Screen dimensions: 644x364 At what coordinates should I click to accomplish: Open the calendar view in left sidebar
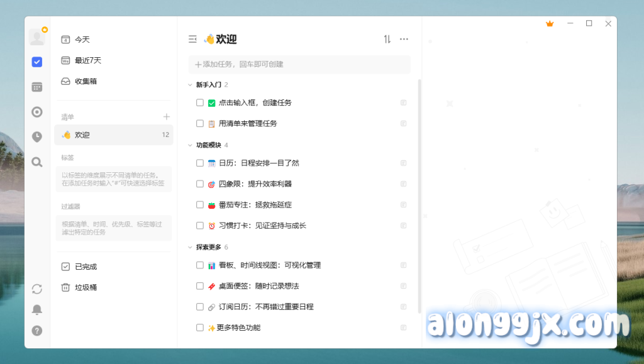[x=37, y=87]
